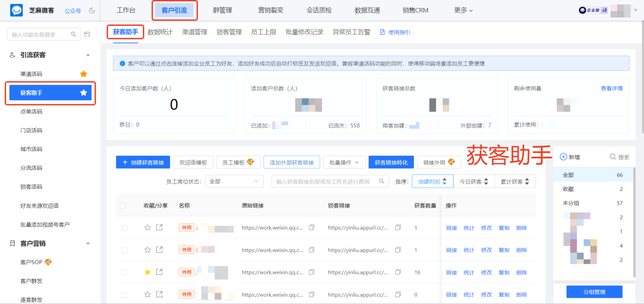This screenshot has width=644, height=304.
Task: Click the 获客链接转化 button
Action: click(x=391, y=162)
